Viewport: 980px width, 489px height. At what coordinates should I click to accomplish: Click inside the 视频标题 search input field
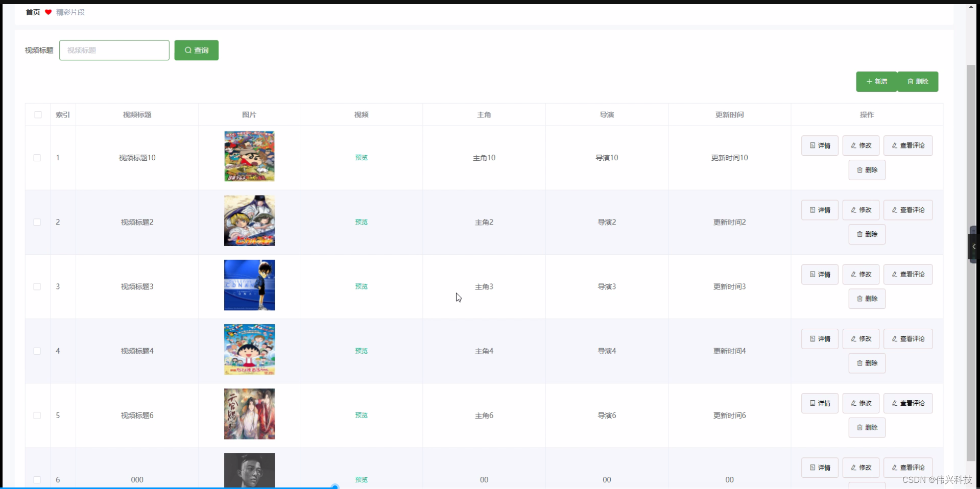tap(114, 50)
